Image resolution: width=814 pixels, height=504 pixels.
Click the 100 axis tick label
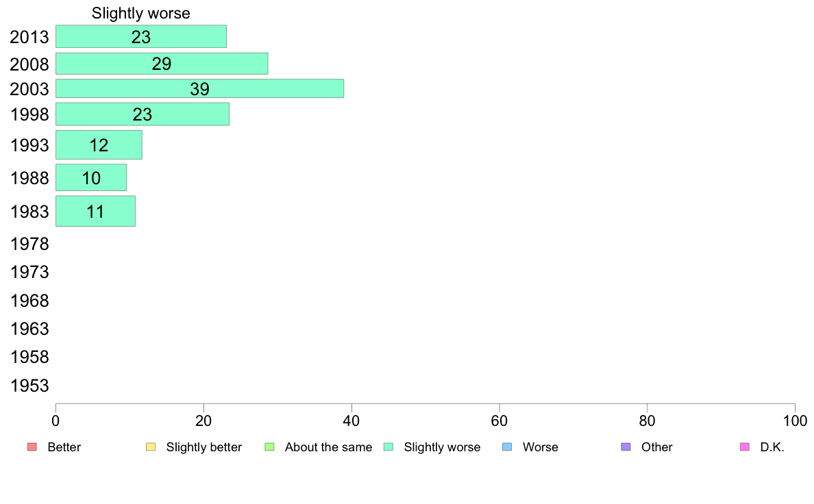[795, 421]
